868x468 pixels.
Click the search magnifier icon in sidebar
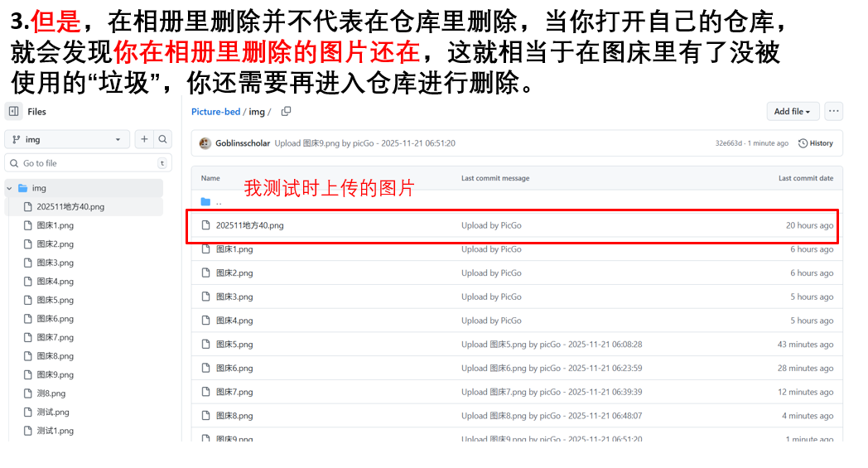coord(162,139)
